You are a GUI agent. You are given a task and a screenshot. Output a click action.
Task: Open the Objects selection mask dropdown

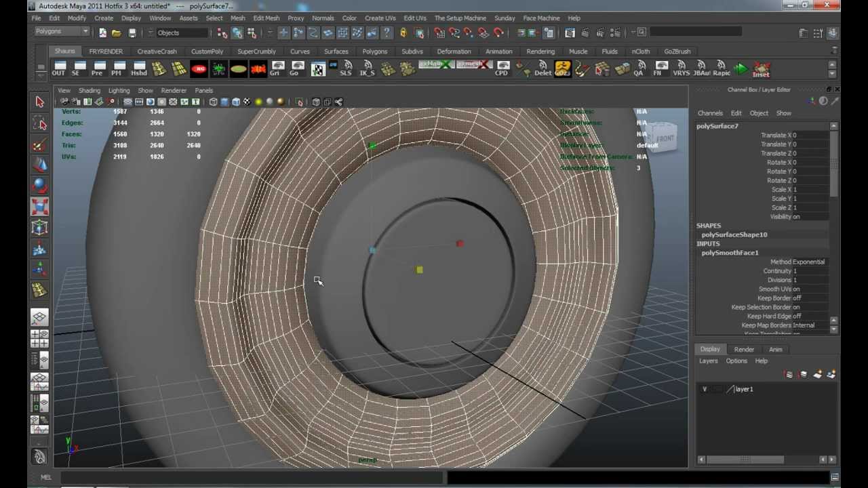click(183, 33)
